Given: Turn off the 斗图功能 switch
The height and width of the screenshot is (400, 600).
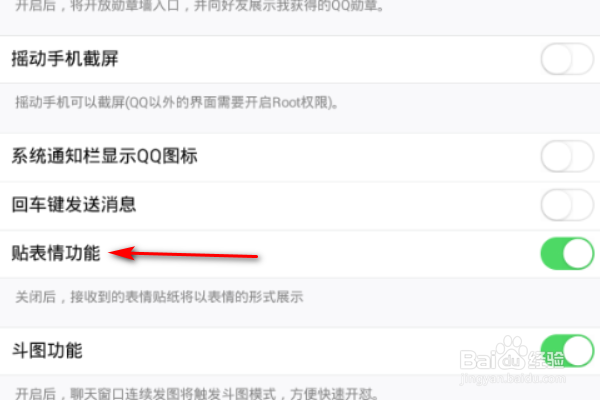Looking at the screenshot, I should tap(567, 351).
